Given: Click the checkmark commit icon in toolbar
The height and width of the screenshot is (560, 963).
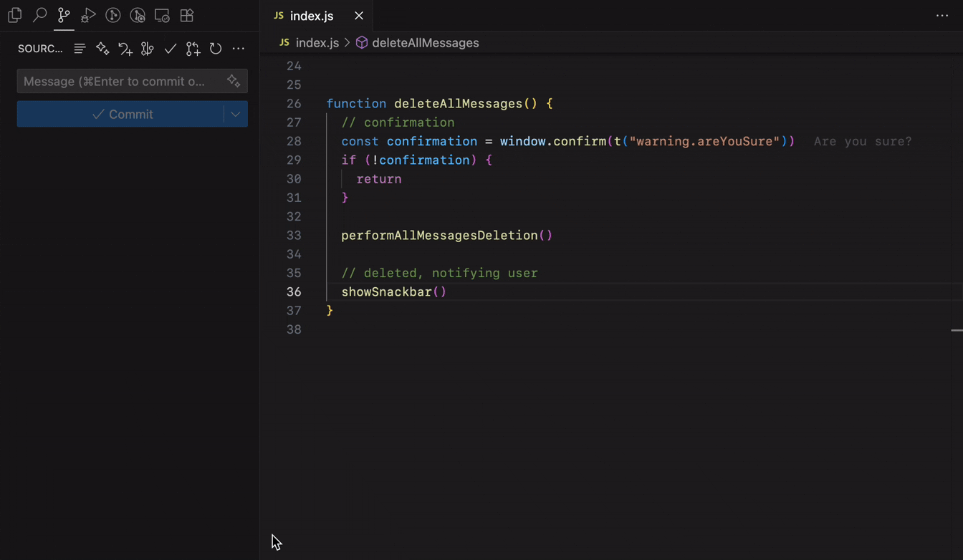Looking at the screenshot, I should [170, 49].
